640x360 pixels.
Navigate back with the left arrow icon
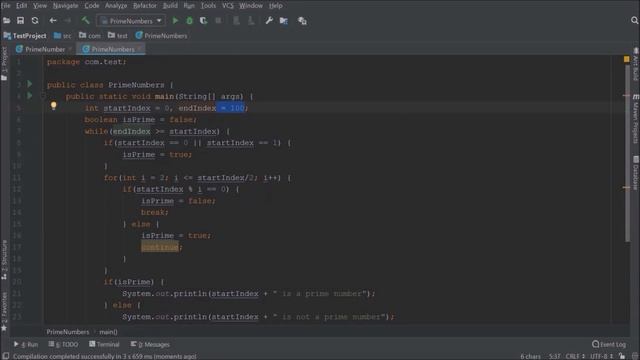tap(53, 21)
